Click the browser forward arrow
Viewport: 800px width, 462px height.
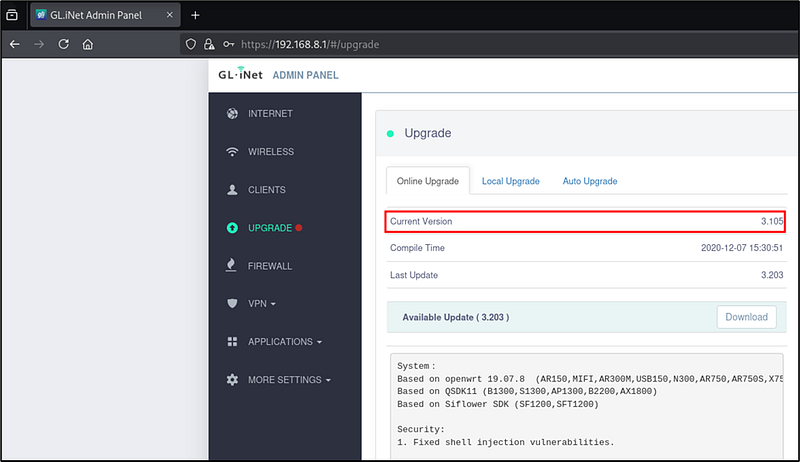coord(39,44)
